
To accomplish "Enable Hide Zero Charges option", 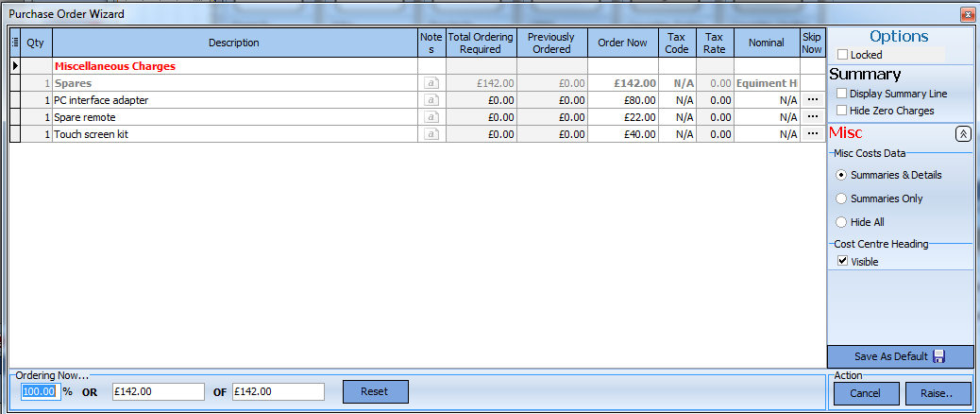I will point(842,111).
